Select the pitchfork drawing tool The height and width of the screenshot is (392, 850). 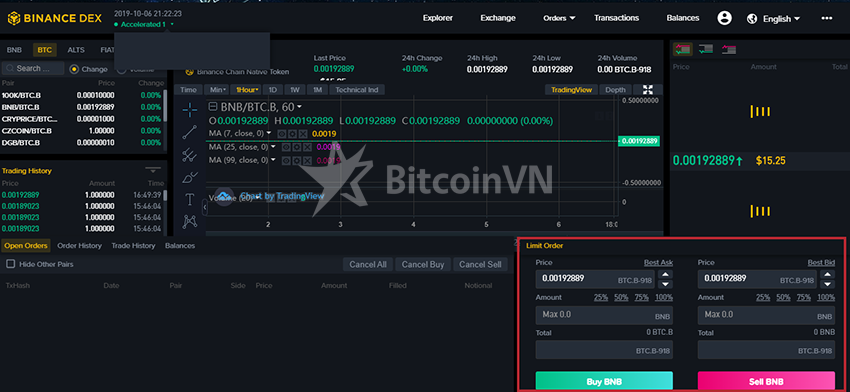coord(190,155)
